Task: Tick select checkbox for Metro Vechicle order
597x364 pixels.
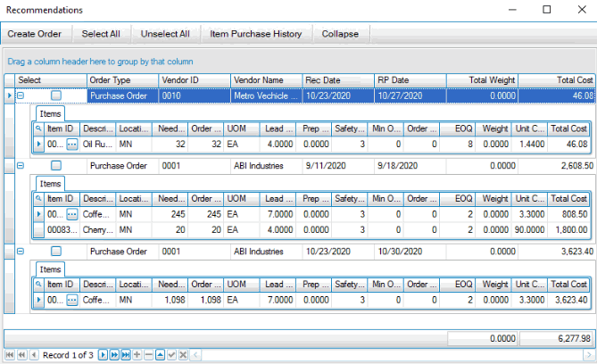Action: point(56,95)
